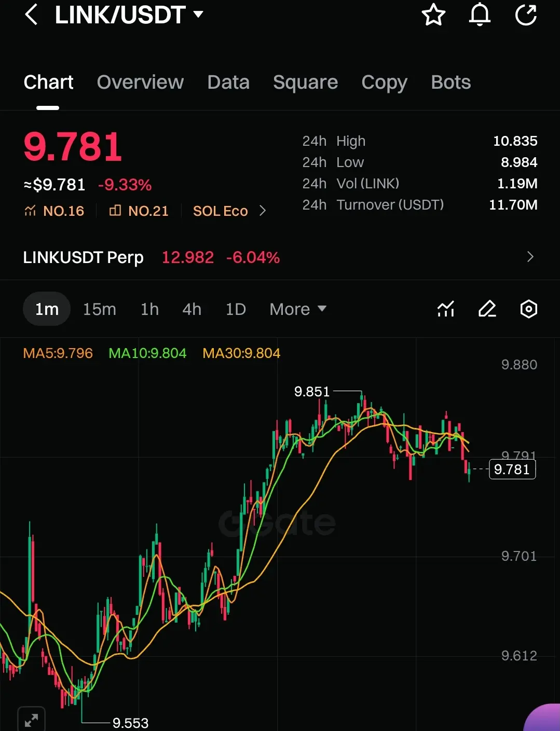This screenshot has height=731, width=560.
Task: Open the Square tab
Action: [x=305, y=82]
